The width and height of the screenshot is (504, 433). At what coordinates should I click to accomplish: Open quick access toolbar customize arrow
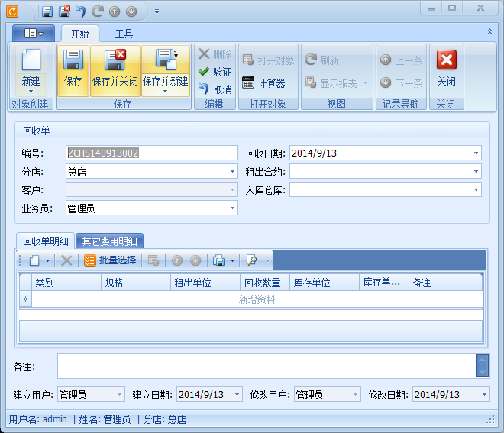(x=157, y=11)
